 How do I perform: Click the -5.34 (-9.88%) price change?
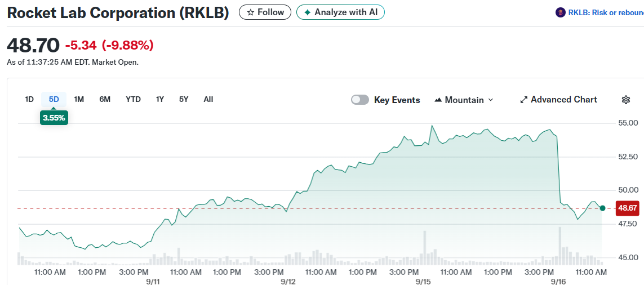[109, 45]
